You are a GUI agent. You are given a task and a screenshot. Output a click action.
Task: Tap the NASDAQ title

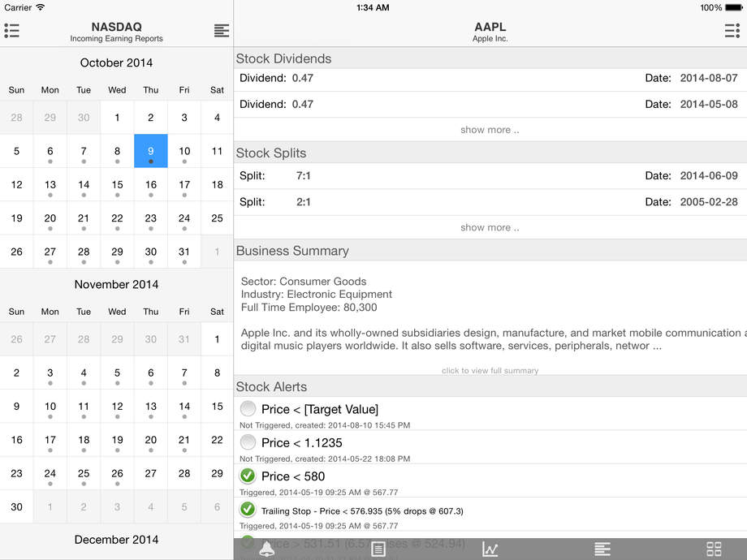(116, 27)
